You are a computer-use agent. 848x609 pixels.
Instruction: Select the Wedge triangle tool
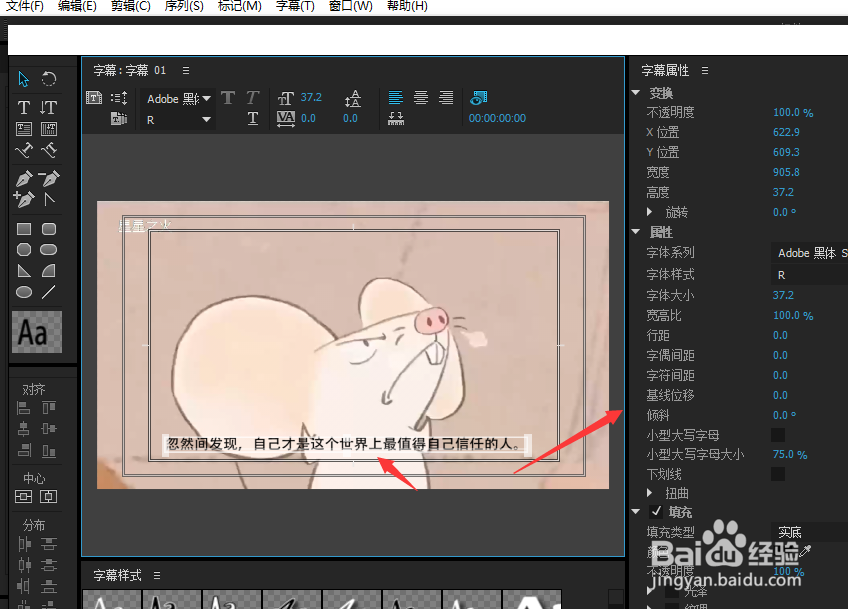24,270
